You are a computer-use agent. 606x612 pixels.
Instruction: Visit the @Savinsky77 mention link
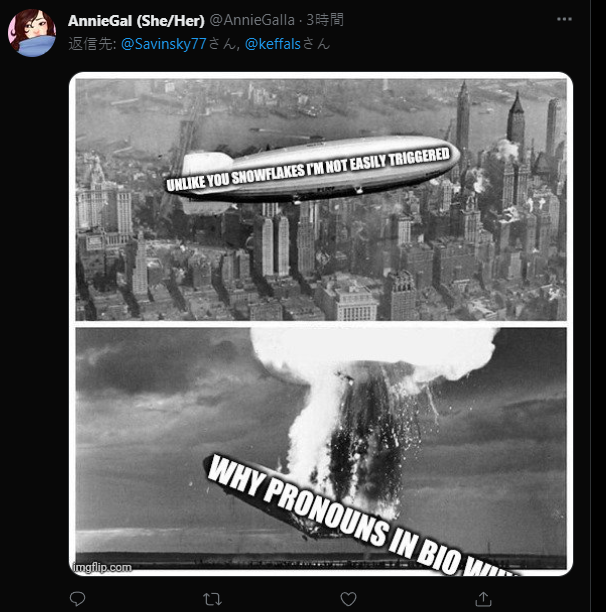point(163,44)
